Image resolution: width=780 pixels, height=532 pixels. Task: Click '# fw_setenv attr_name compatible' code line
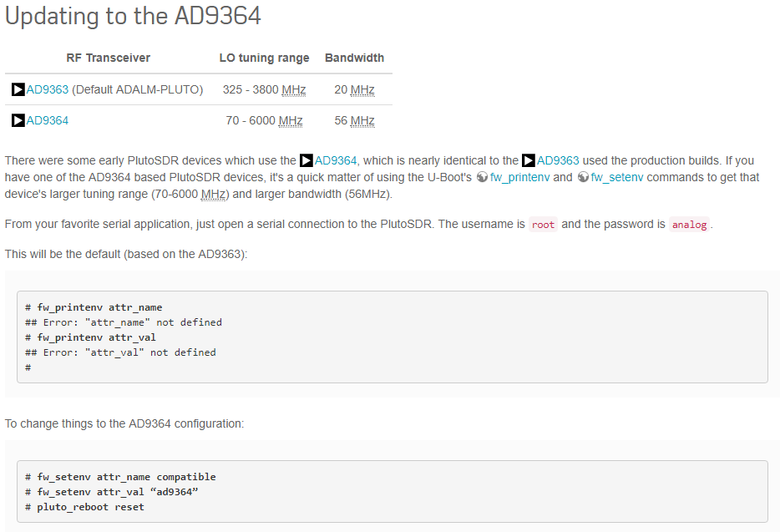[x=120, y=477]
